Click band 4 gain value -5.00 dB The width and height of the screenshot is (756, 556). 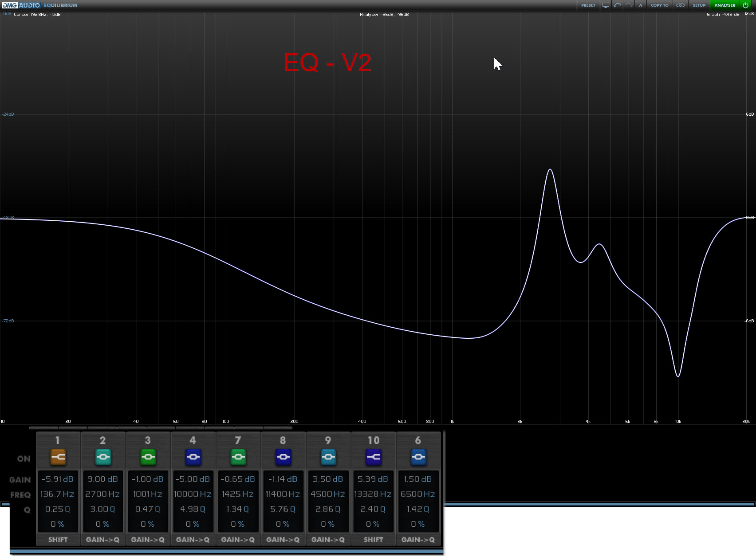193,479
